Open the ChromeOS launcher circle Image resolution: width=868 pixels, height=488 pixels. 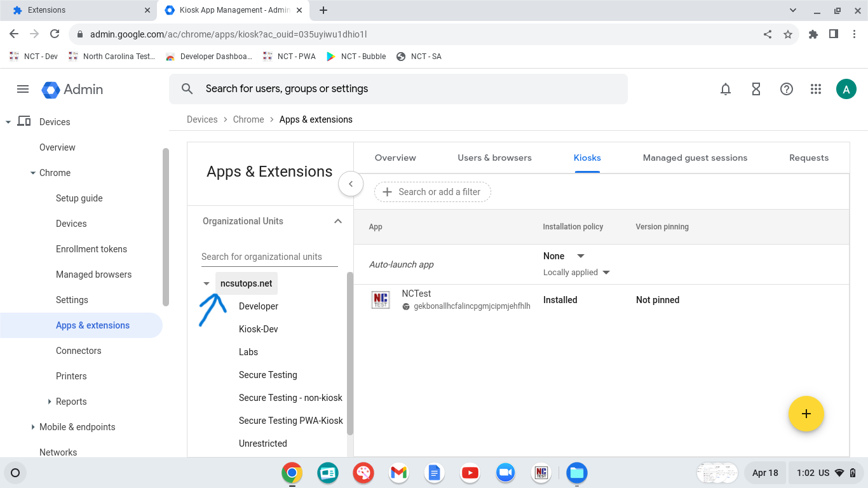coord(16,473)
